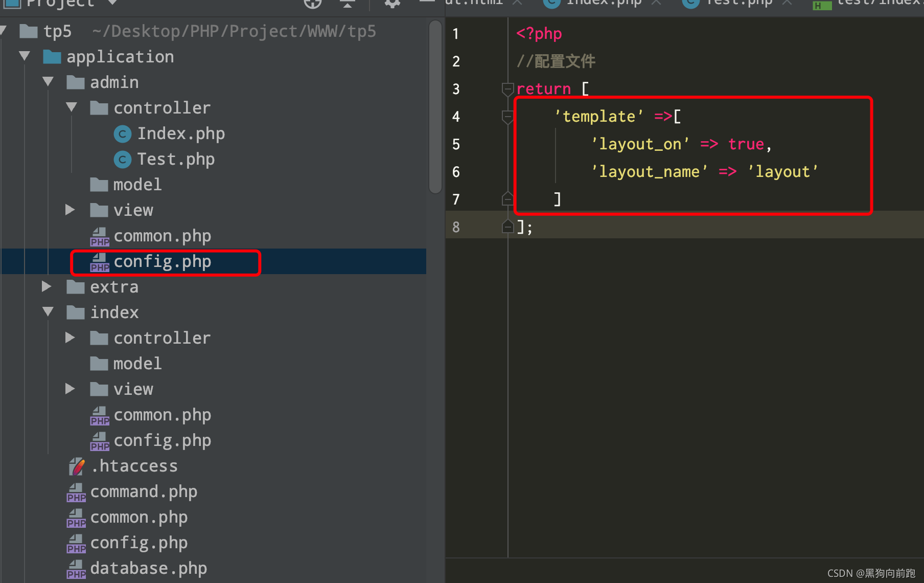Screen dimensions: 924x583
Task: Click PHP icon of index common.php
Action: click(x=100, y=416)
